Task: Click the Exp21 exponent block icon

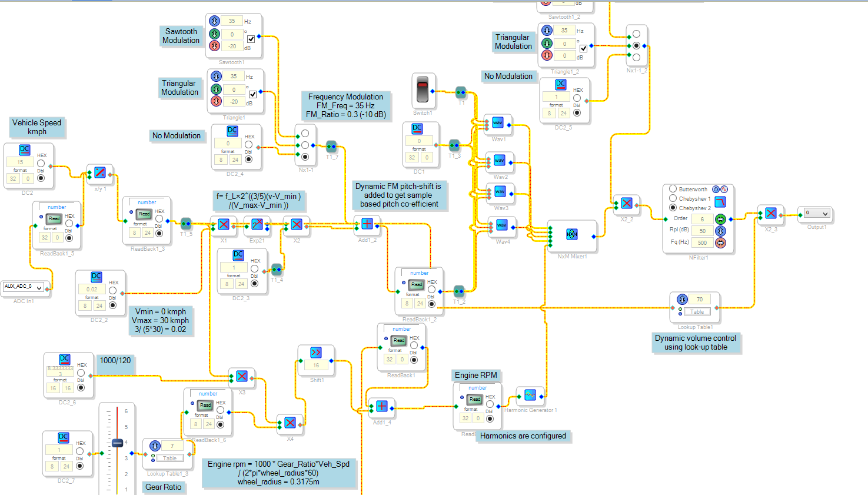Action: 257,224
